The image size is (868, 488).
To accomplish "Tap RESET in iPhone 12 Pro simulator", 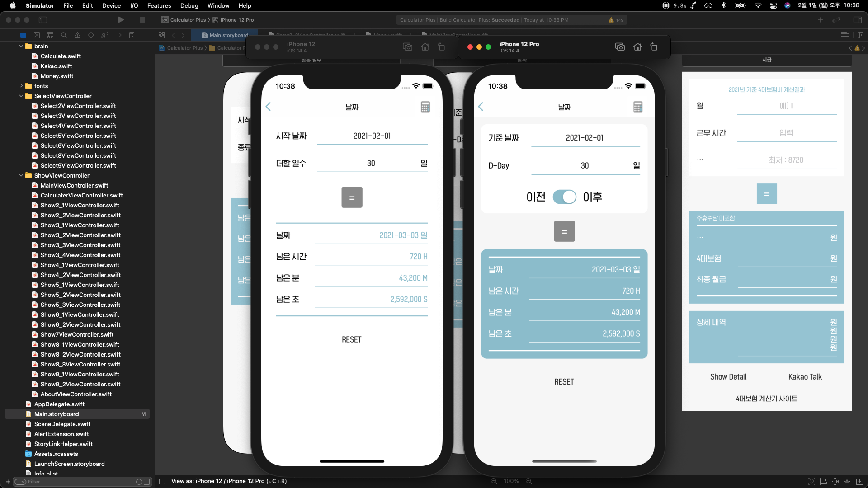I will coord(564,382).
